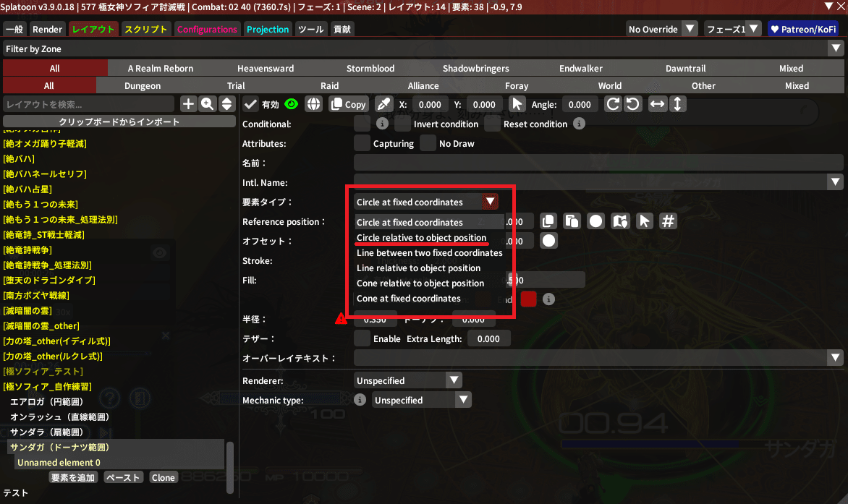Screen dimensions: 848x504
Task: Click the globe icon in the element toolbar
Action: coord(313,104)
